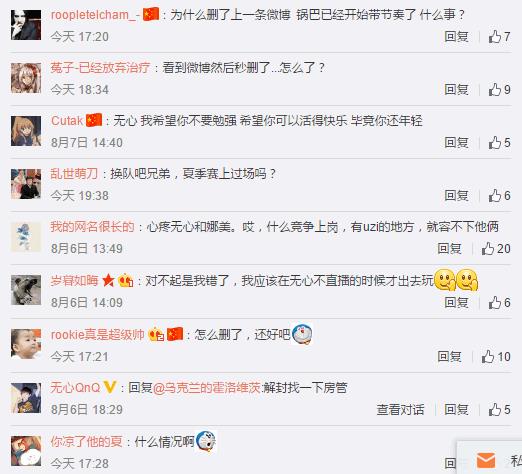
Task: Open the @乌克兰的霍洛维茨 mention link
Action: coord(207,388)
